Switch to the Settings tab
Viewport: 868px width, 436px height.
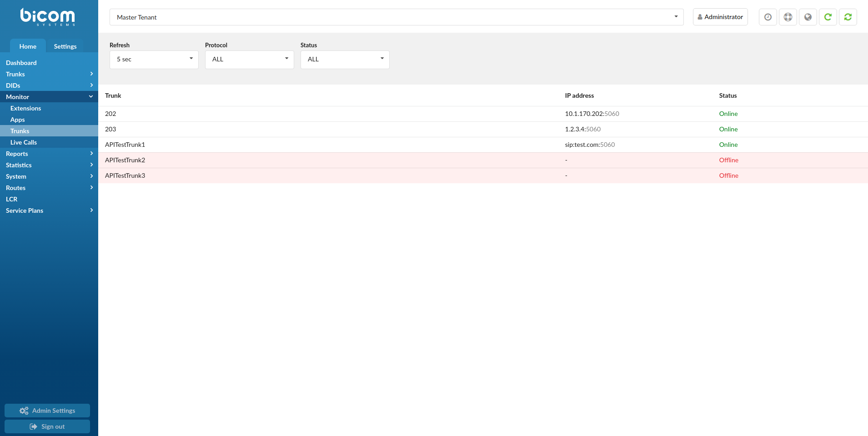coord(65,46)
